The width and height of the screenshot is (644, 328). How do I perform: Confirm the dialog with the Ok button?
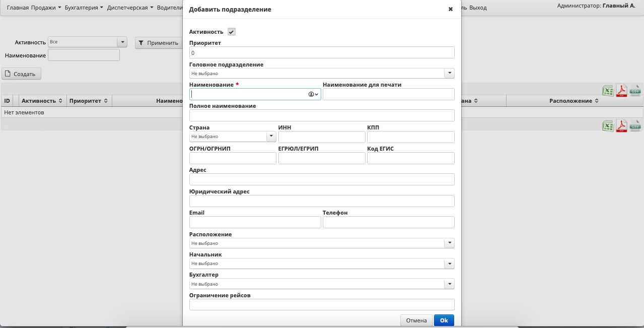[444, 320]
